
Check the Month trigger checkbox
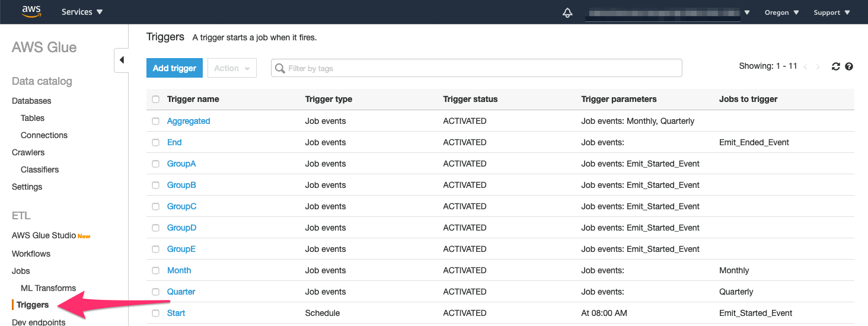click(155, 270)
